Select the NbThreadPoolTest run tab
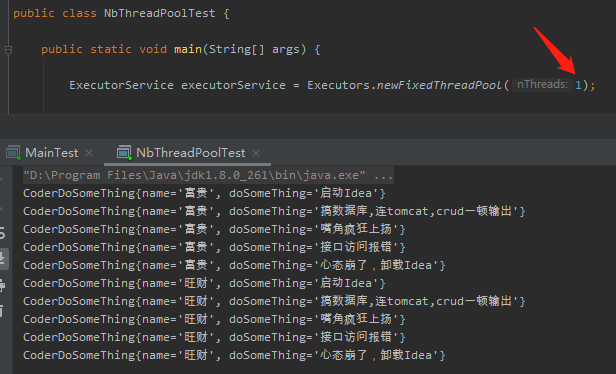 coord(191,153)
